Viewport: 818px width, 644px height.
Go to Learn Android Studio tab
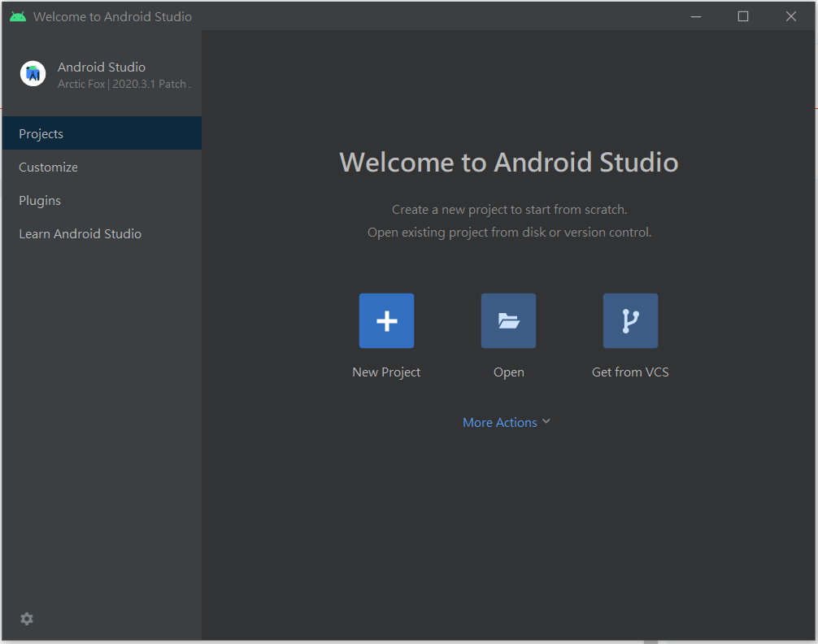pyautogui.click(x=102, y=234)
